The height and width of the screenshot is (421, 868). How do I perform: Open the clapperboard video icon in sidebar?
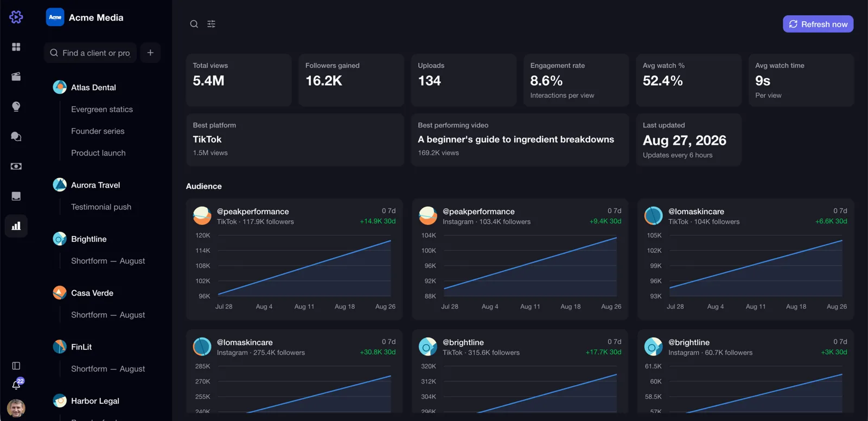coord(16,76)
